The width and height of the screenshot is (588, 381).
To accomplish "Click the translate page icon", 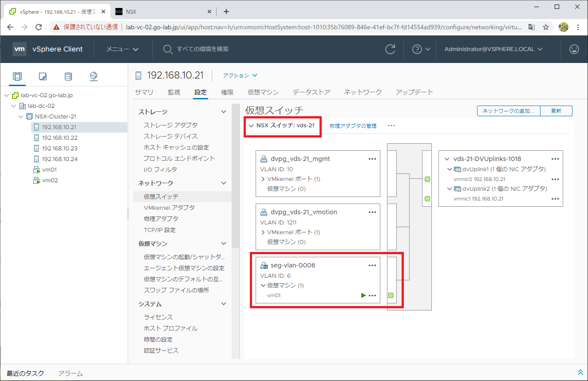I will 532,27.
